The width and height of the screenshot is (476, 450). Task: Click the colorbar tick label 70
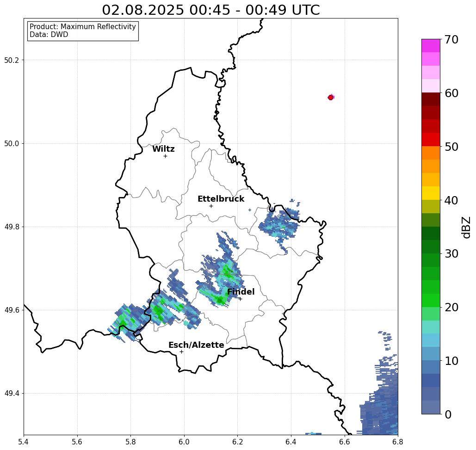[451, 39]
